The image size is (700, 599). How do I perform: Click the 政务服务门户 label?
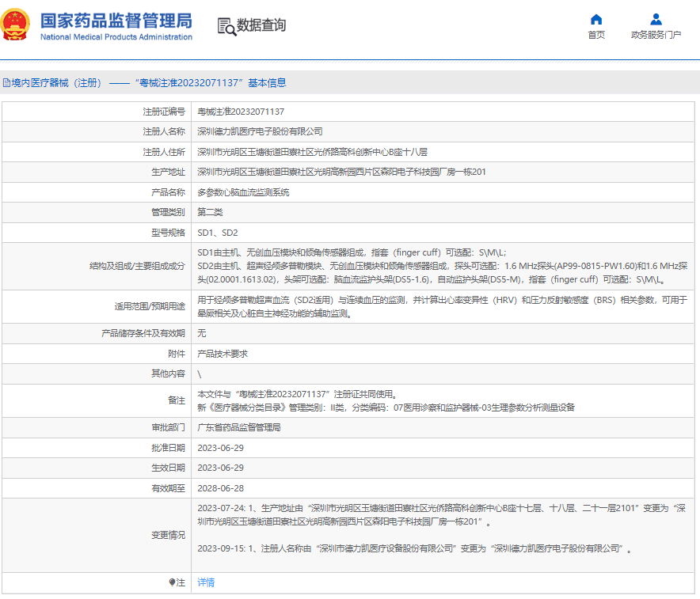coord(656,35)
